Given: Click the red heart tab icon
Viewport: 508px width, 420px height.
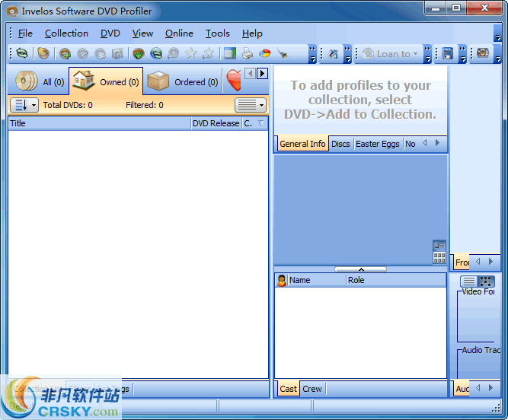Looking at the screenshot, I should coord(234,80).
